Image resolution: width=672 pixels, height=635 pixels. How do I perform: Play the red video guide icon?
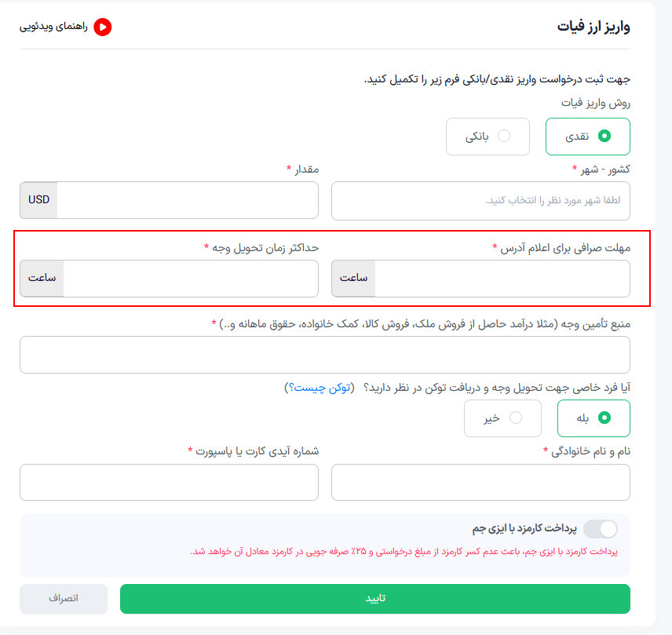click(103, 27)
